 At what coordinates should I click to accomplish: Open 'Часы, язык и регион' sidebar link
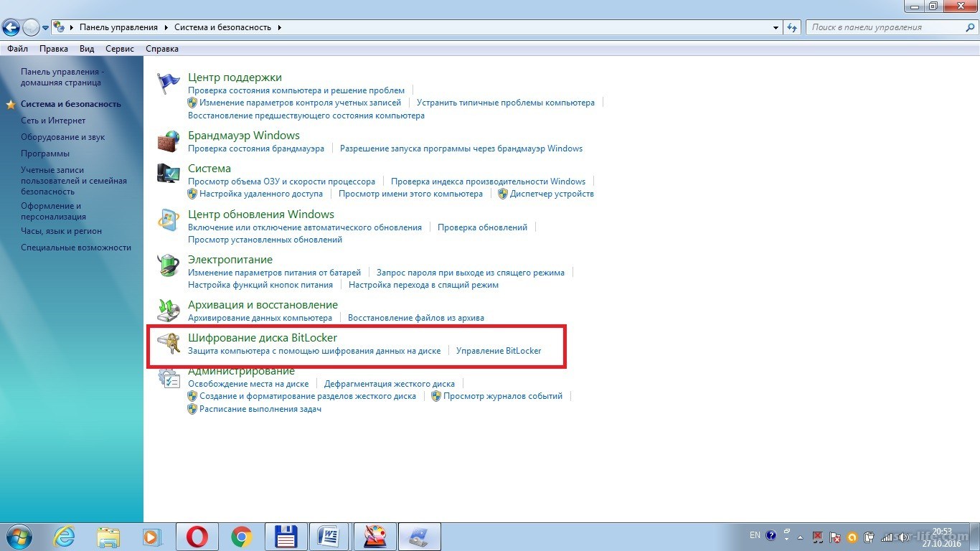(x=62, y=231)
